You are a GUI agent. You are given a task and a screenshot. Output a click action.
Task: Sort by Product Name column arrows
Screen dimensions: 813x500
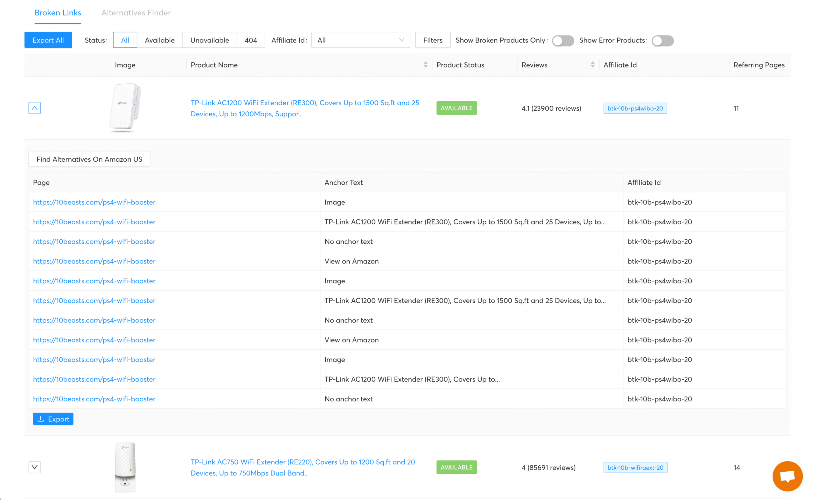tap(425, 65)
